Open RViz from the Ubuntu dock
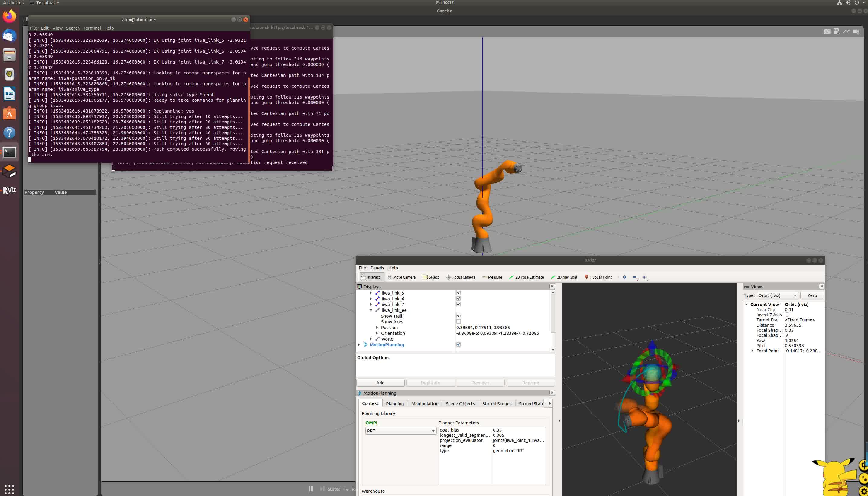 click(x=9, y=190)
